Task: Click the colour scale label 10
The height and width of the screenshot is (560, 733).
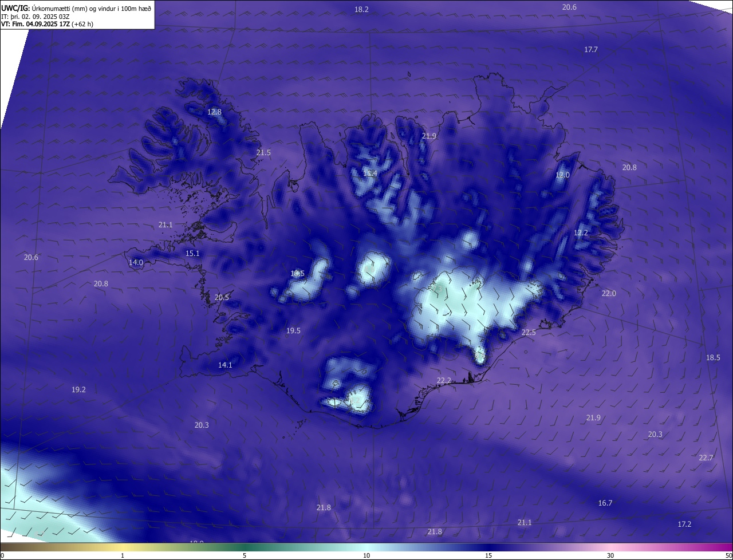Action: (x=366, y=555)
